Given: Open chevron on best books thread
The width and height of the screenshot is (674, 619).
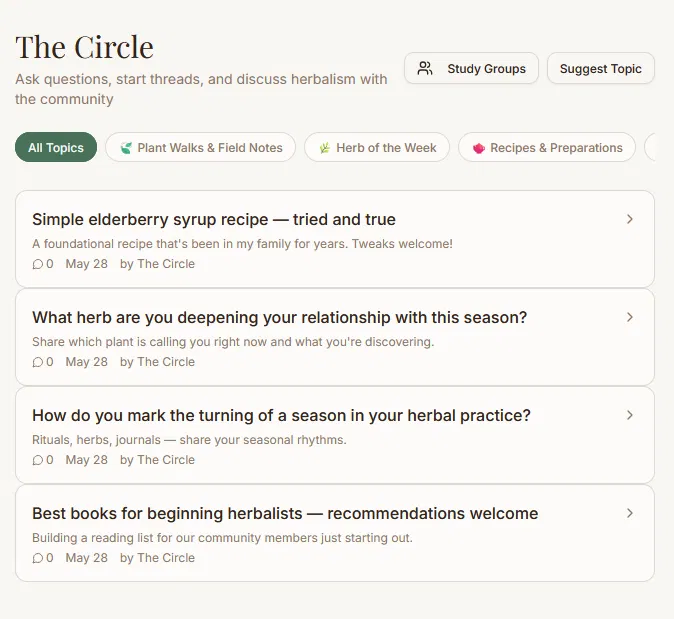Looking at the screenshot, I should tap(630, 513).
